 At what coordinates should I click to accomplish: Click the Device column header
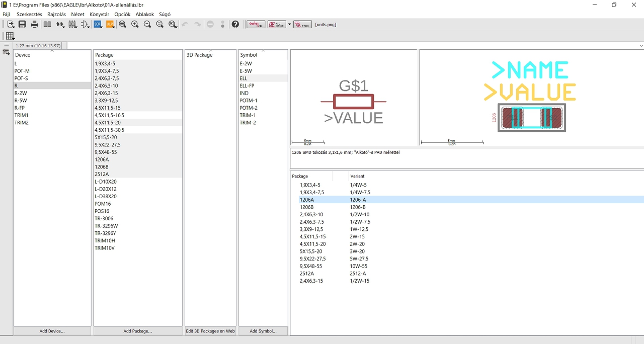click(52, 55)
